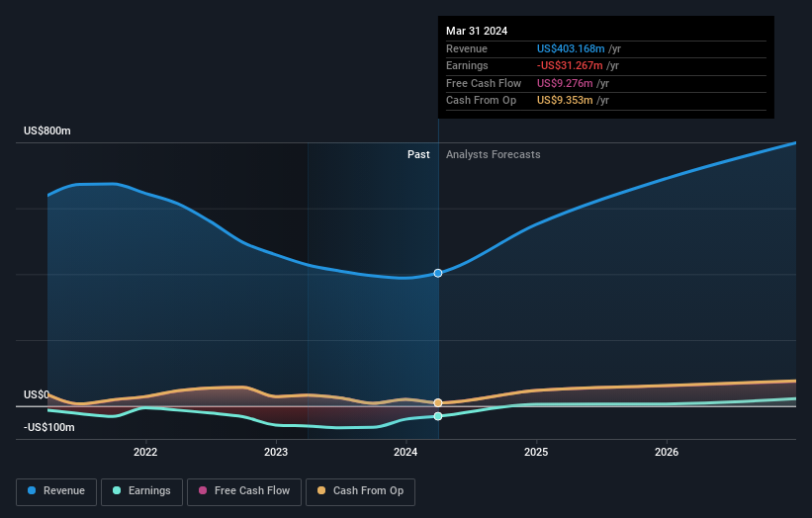Viewport: 812px width, 518px height.
Task: Toggle the Cash From Op legend button
Action: 360,491
